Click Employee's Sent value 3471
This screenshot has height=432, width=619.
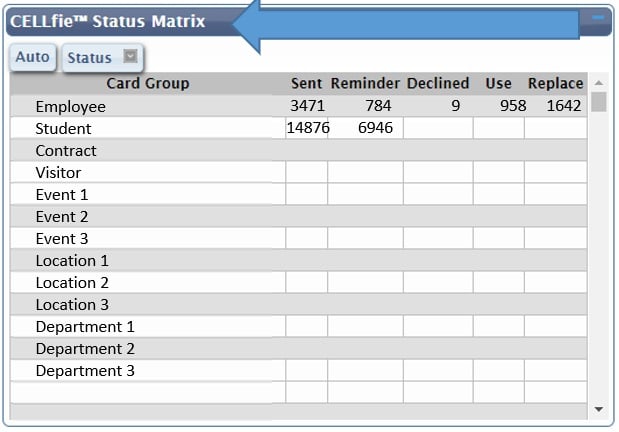[x=307, y=106]
